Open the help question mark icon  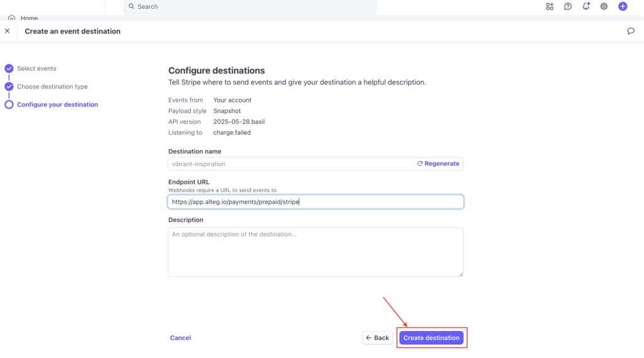click(568, 6)
